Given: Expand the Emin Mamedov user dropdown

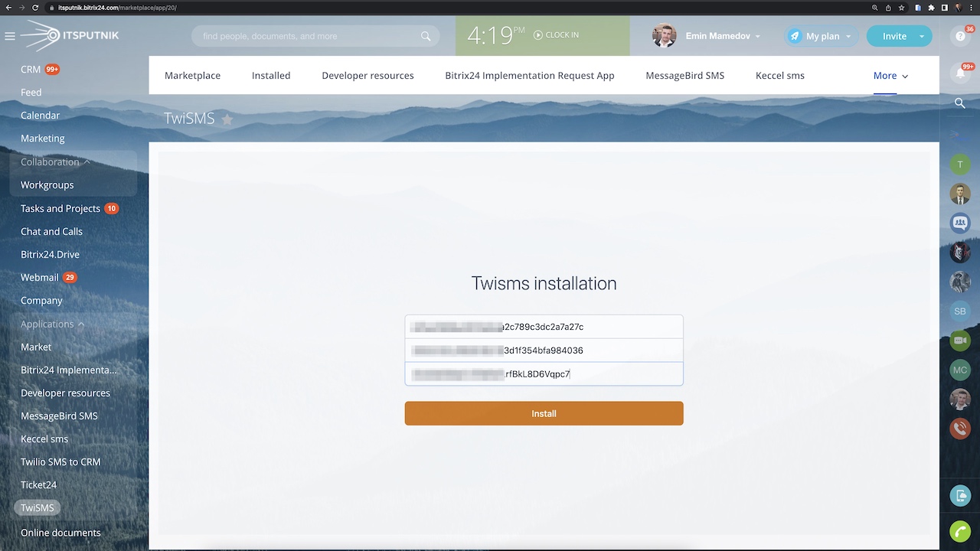Looking at the screenshot, I should (x=757, y=37).
